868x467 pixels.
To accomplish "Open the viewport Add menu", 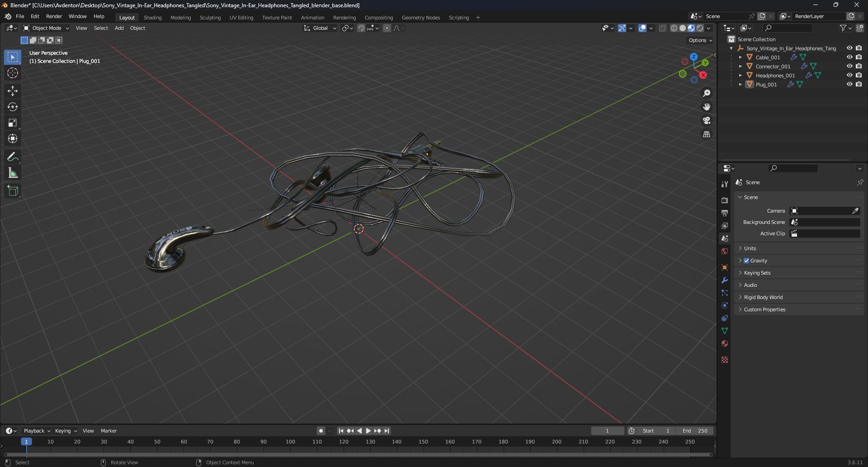I will tap(119, 28).
